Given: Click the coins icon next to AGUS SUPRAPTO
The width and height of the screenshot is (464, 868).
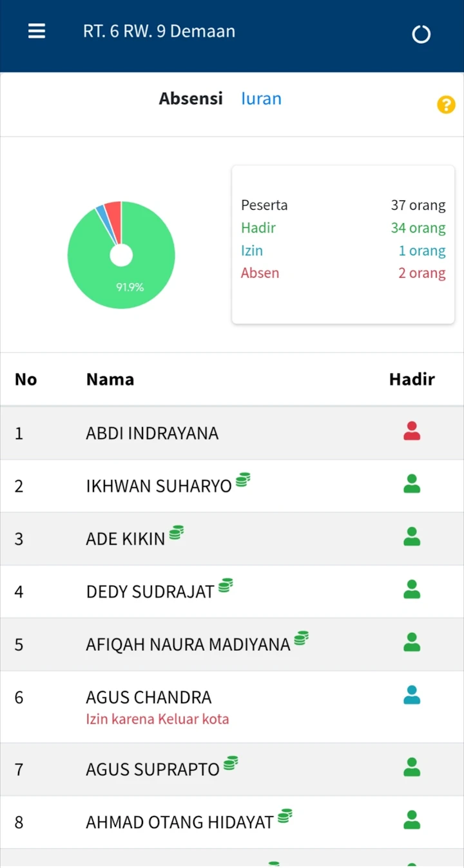Looking at the screenshot, I should (231, 763).
